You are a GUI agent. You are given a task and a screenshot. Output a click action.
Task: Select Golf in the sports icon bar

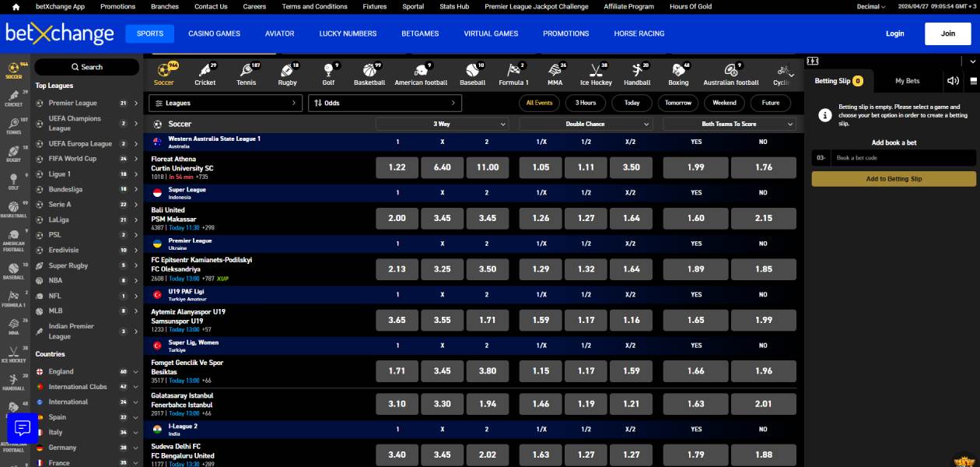[328, 75]
